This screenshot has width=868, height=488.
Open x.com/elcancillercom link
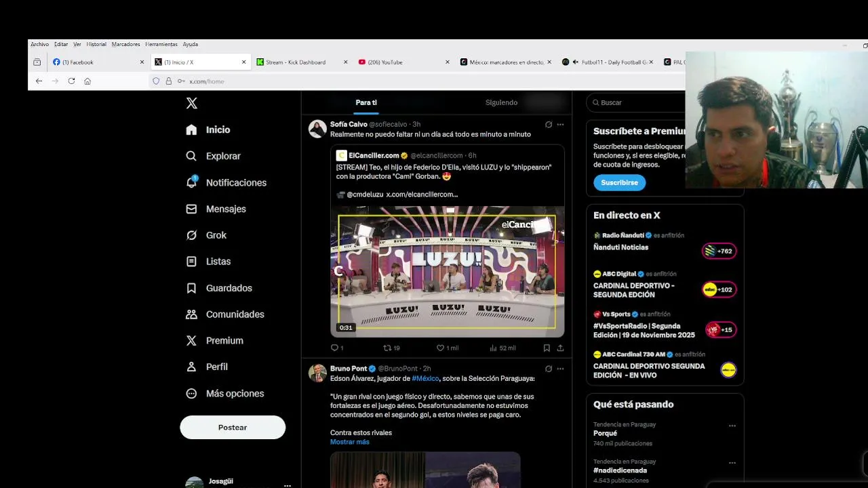coord(422,194)
